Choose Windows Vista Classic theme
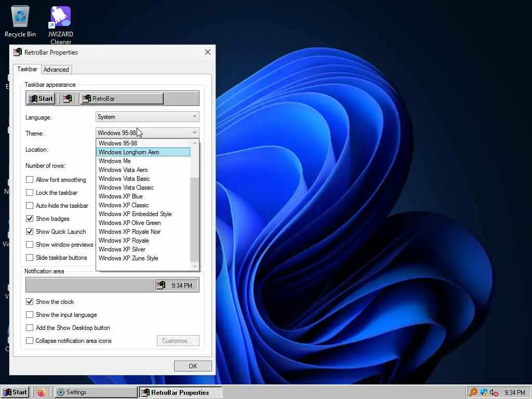Image resolution: width=532 pixels, height=399 pixels. (x=143, y=187)
